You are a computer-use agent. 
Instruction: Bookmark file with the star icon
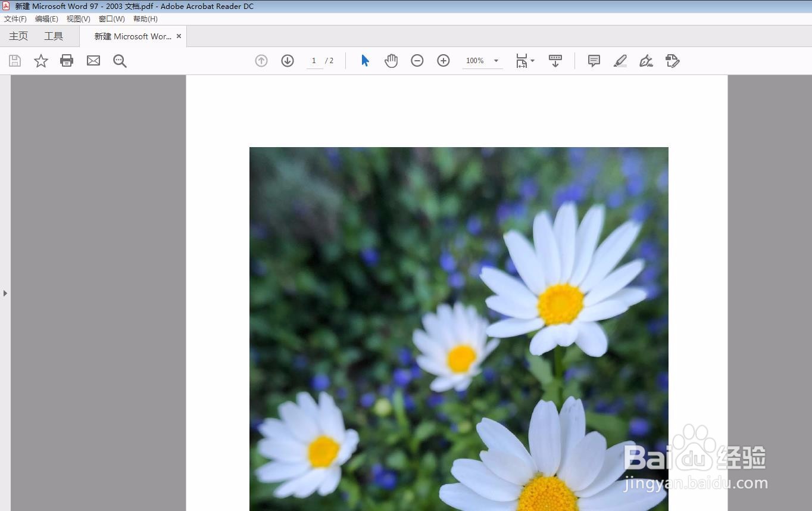click(x=41, y=61)
